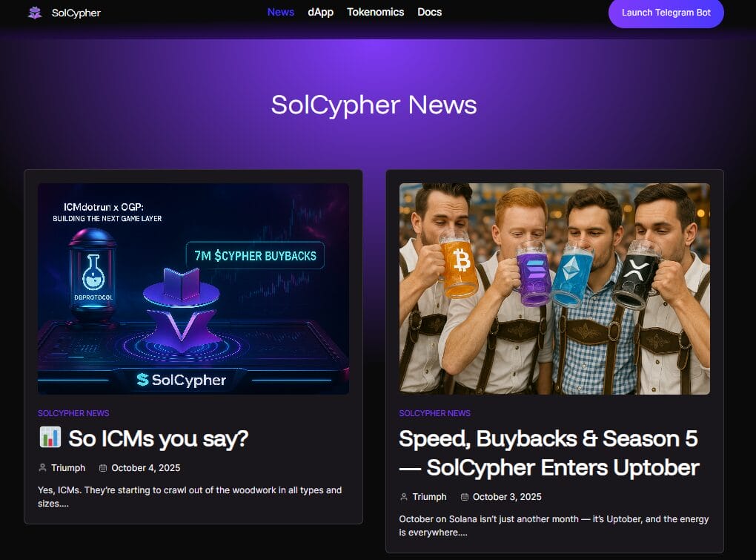Click the SolCypher brand name text

76,13
